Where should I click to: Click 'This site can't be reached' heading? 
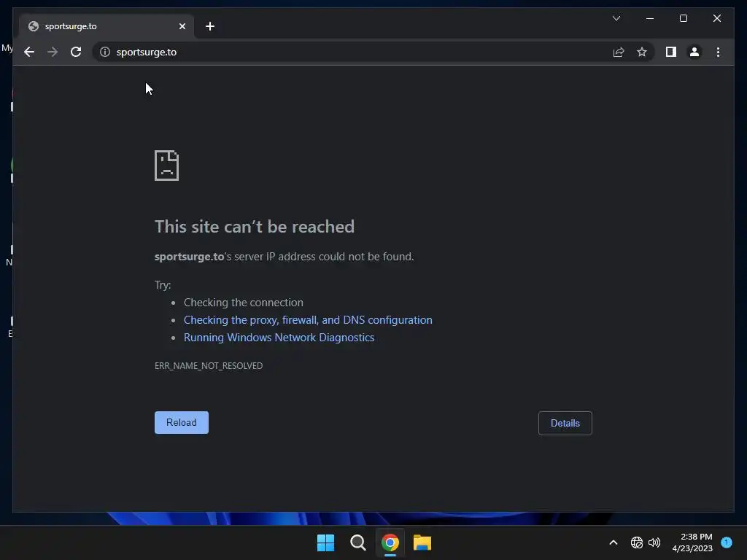tap(255, 227)
